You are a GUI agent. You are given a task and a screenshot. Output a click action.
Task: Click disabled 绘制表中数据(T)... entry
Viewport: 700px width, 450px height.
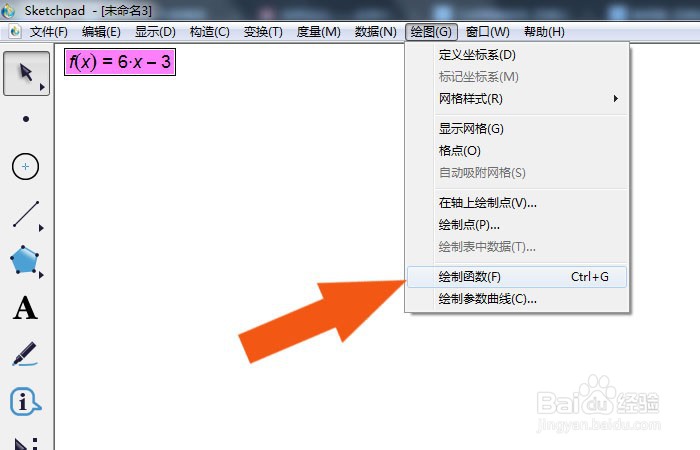pos(517,246)
